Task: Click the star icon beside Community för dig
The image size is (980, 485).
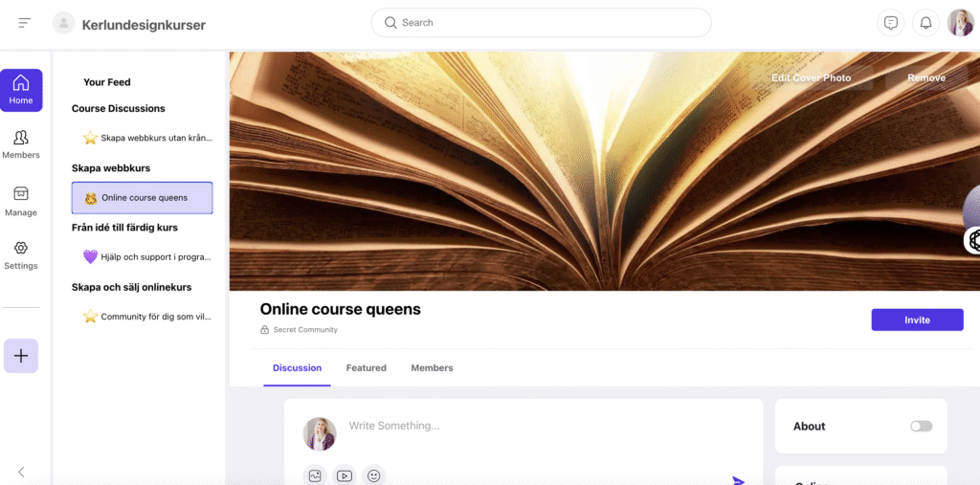Action: [91, 317]
